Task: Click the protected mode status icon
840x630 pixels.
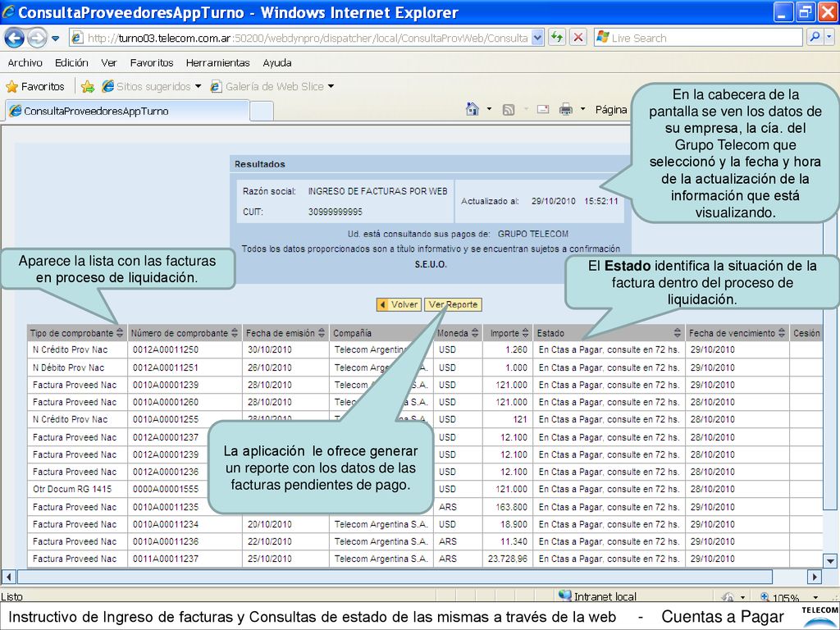Action: [727, 597]
